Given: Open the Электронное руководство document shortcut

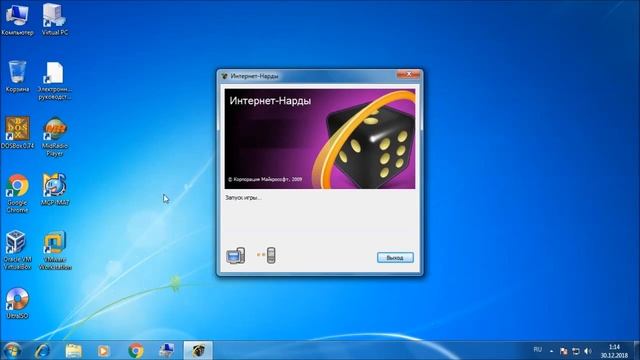Looking at the screenshot, I should tap(55, 80).
